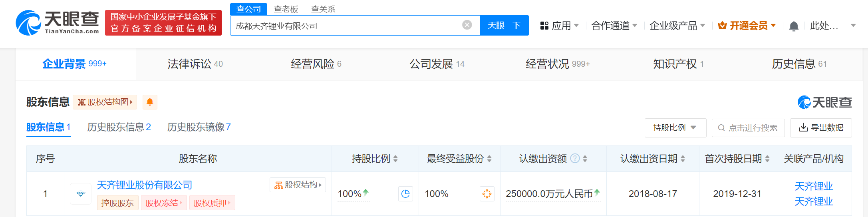868x217 pixels.
Task: Open the 开通会员 dropdown
Action: click(x=747, y=26)
